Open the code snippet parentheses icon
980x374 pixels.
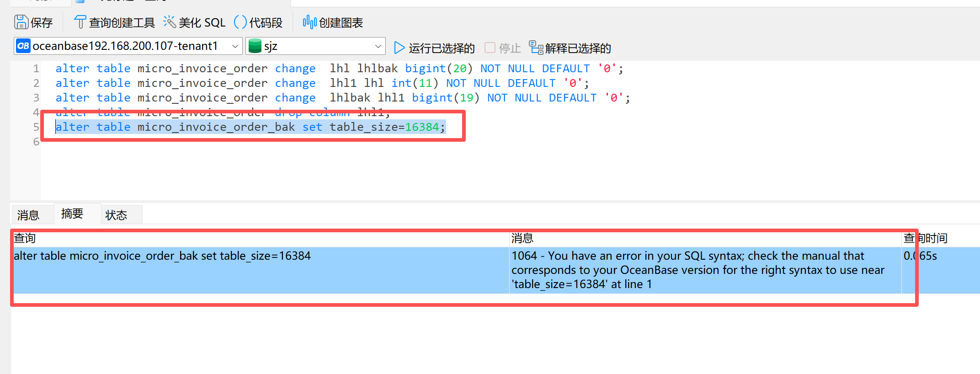click(240, 22)
